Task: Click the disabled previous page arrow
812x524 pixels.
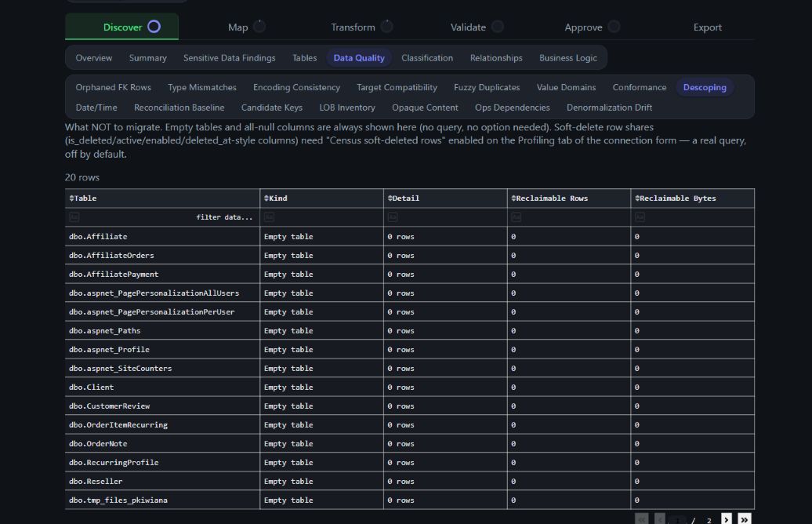Action: (660, 519)
